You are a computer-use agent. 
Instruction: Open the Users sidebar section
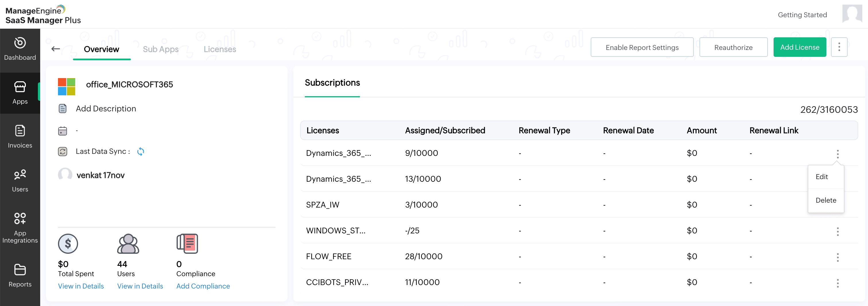20,181
